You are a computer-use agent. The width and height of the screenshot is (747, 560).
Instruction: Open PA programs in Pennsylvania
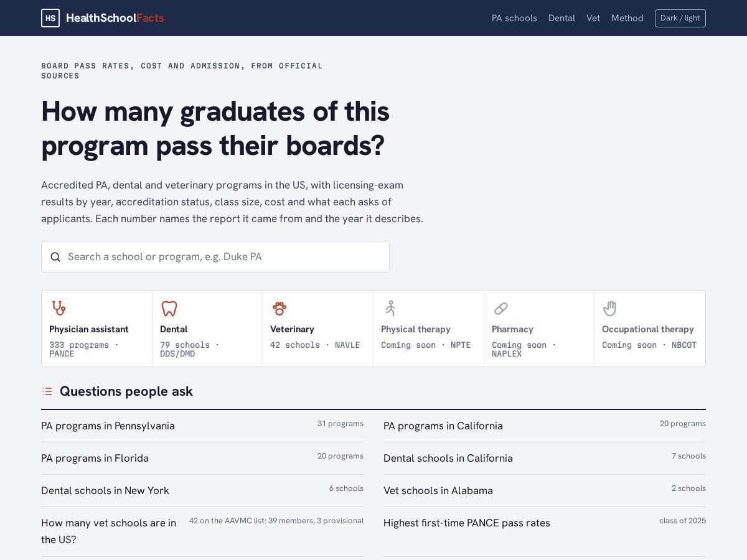pos(108,426)
